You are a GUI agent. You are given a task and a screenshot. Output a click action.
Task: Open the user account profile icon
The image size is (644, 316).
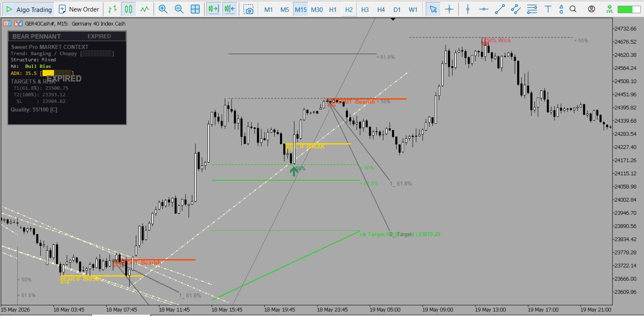click(591, 9)
